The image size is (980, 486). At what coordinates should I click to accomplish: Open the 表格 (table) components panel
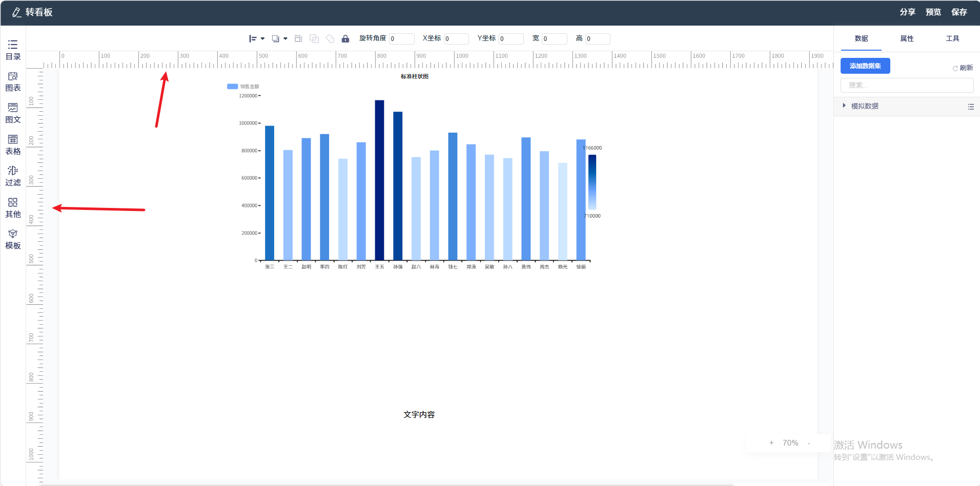point(13,145)
